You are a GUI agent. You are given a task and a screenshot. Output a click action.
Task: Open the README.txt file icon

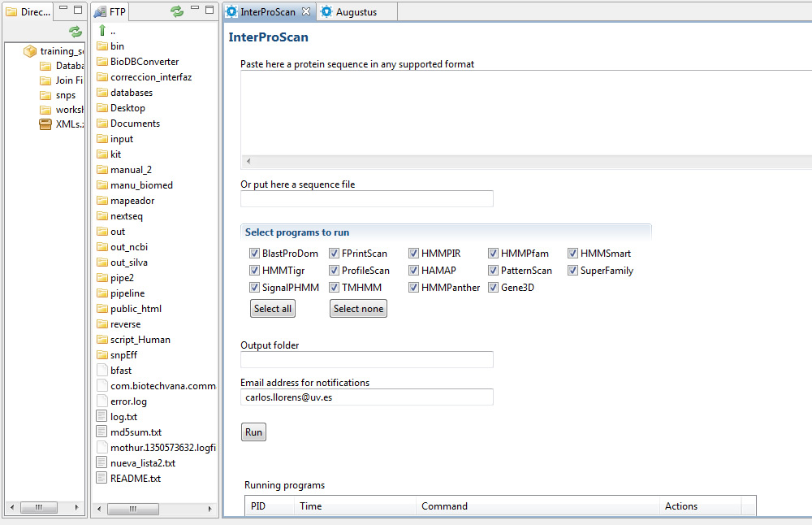102,479
